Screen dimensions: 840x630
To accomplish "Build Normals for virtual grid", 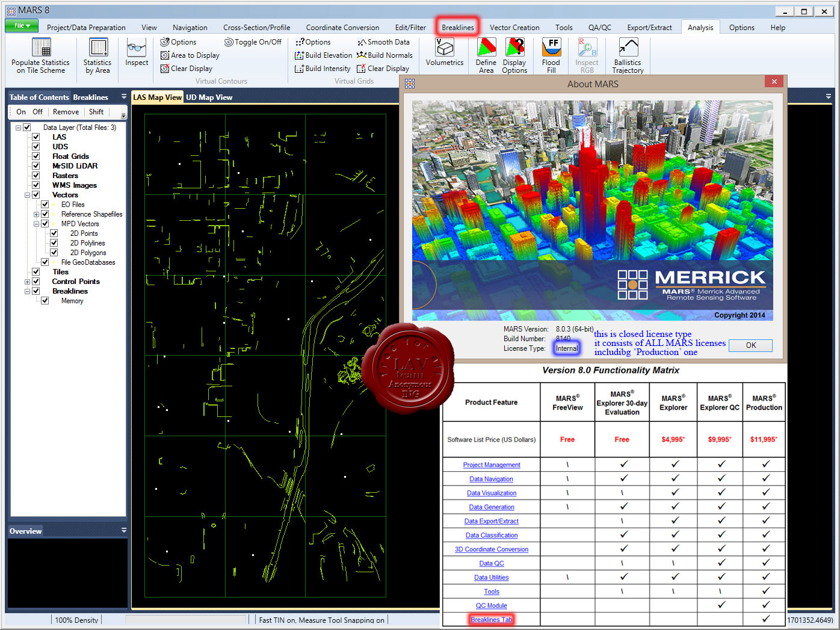I will point(384,55).
